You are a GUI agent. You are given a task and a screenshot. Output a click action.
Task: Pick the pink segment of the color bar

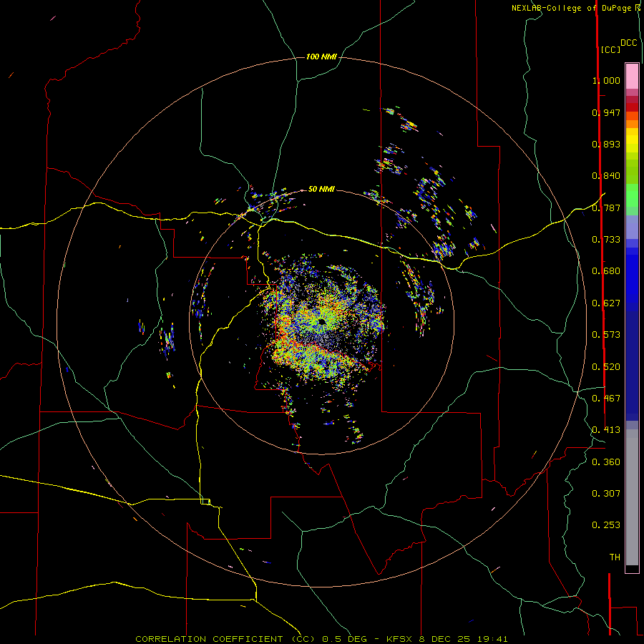point(632,77)
